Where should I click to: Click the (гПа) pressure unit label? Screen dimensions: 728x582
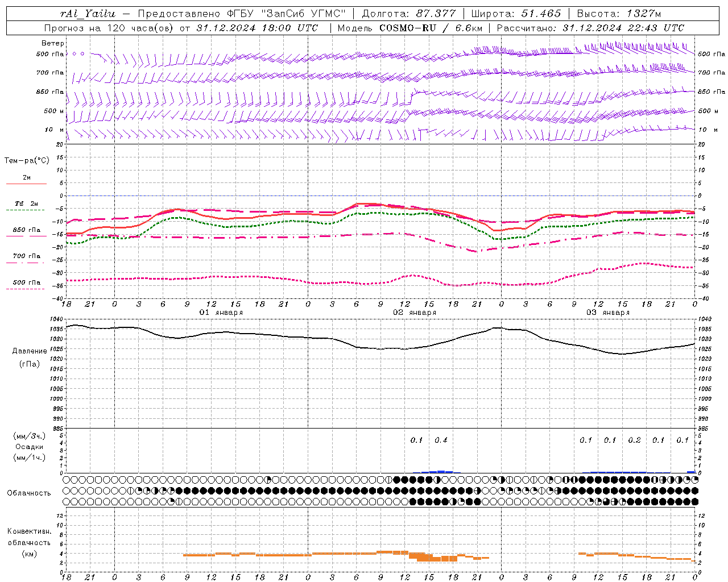(30, 364)
